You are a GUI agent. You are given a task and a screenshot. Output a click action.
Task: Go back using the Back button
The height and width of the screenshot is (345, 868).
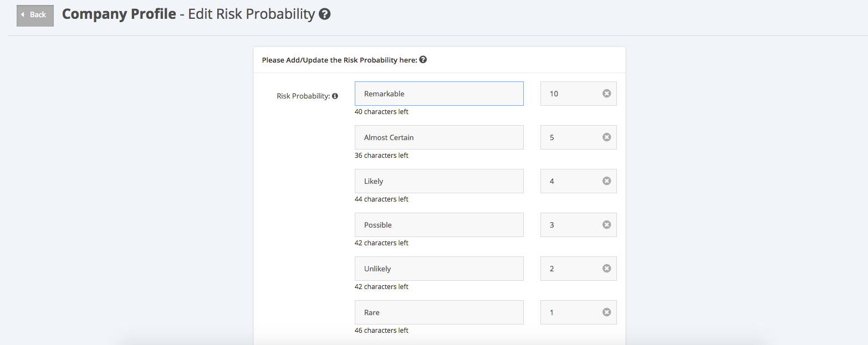(35, 15)
